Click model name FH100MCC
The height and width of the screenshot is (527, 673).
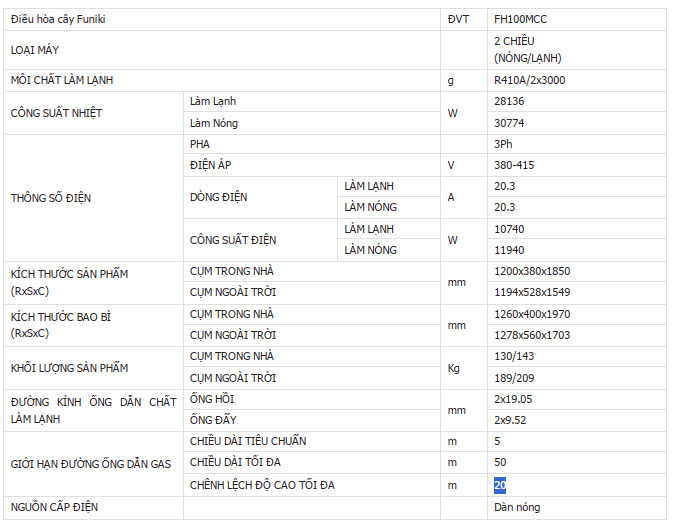[x=520, y=19]
